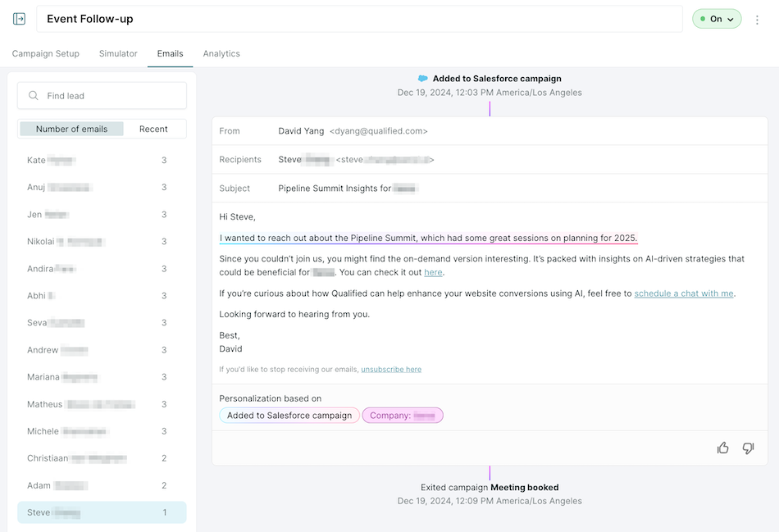Collapse the sidebar panel icon
779x532 pixels.
(x=19, y=19)
